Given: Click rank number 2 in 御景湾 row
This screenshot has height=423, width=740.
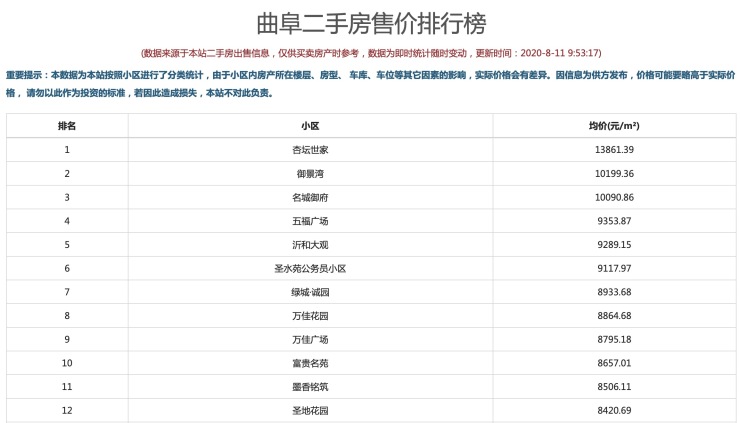Looking at the screenshot, I should point(67,174).
